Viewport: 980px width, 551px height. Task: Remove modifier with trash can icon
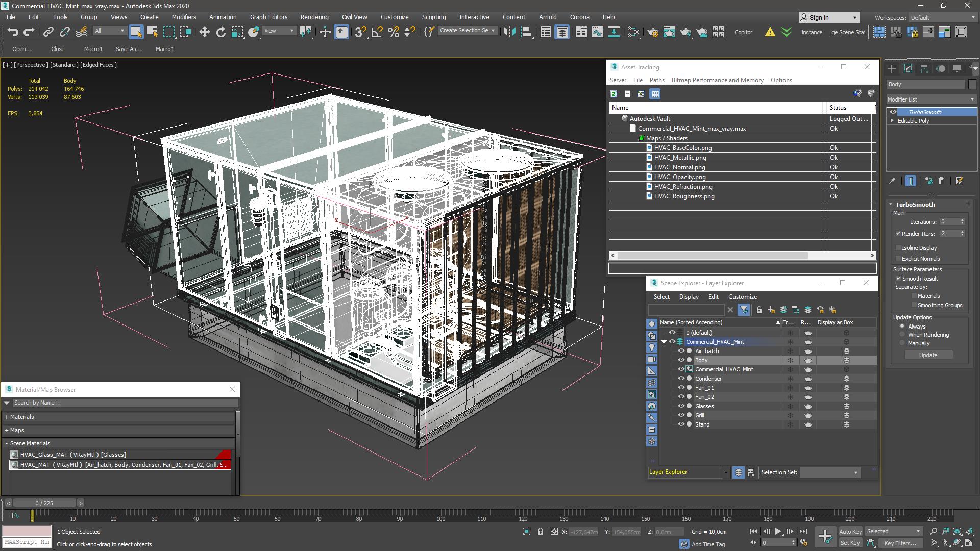pos(941,181)
